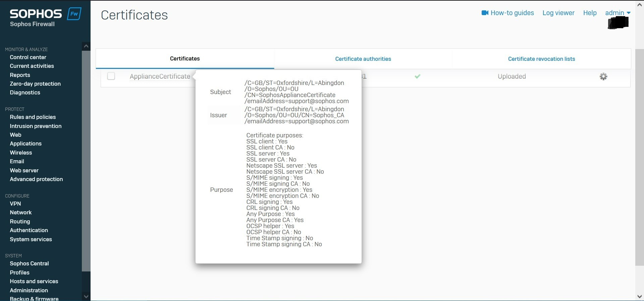Image resolution: width=644 pixels, height=301 pixels.
Task: Go to Control center
Action: point(28,57)
